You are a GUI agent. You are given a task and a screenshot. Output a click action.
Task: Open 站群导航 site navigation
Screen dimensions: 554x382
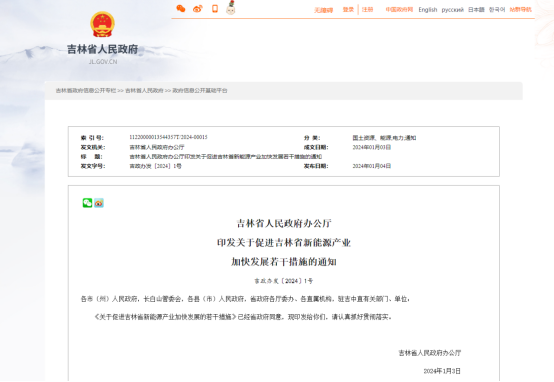521,10
